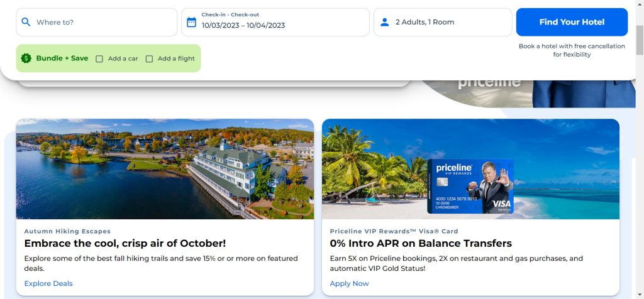This screenshot has height=299, width=644.
Task: Click the green dollar Bundle + Save badge
Action: (x=26, y=58)
